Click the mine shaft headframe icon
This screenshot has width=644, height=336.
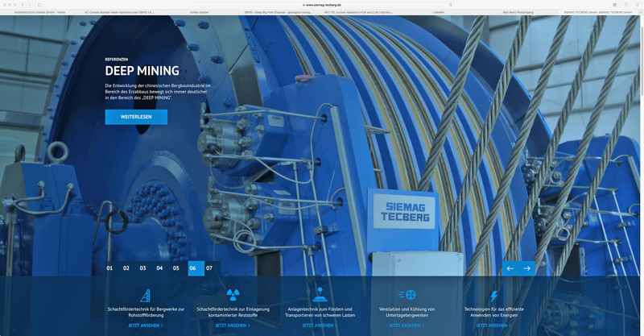tap(147, 295)
